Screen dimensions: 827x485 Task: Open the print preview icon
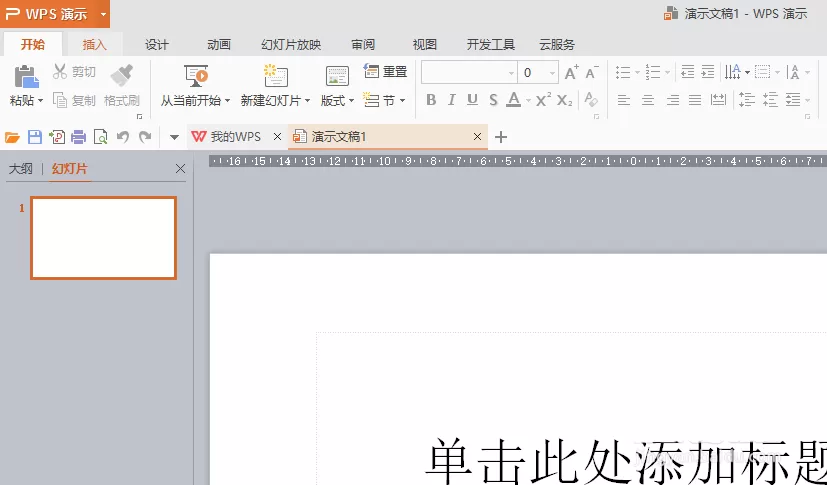[100, 137]
